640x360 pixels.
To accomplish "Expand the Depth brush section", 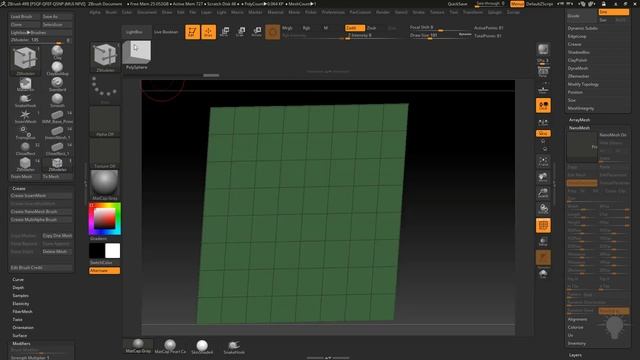I will click(18, 288).
